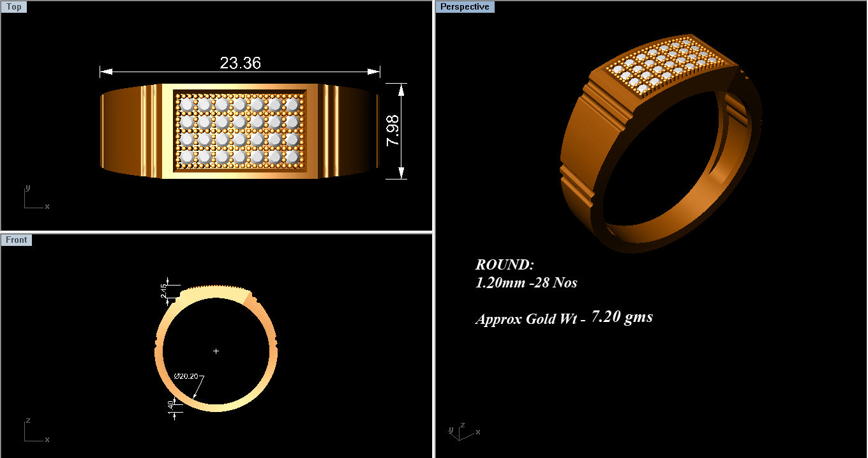Toggle the Ø20.20 diameter dimension label
868x458 pixels.
pos(184,376)
